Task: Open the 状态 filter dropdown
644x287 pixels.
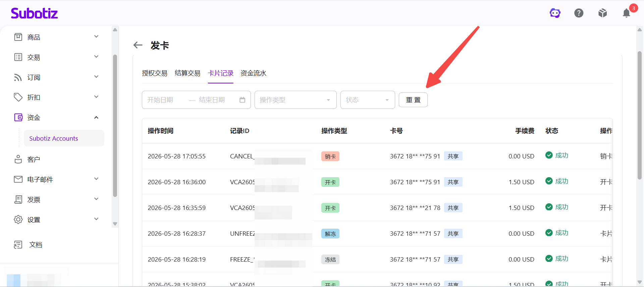Action: (368, 100)
